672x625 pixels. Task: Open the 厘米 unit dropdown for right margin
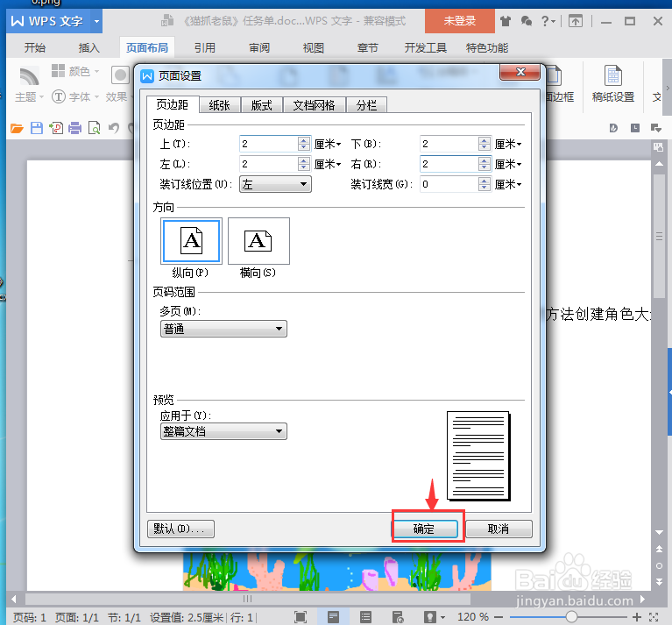[508, 164]
